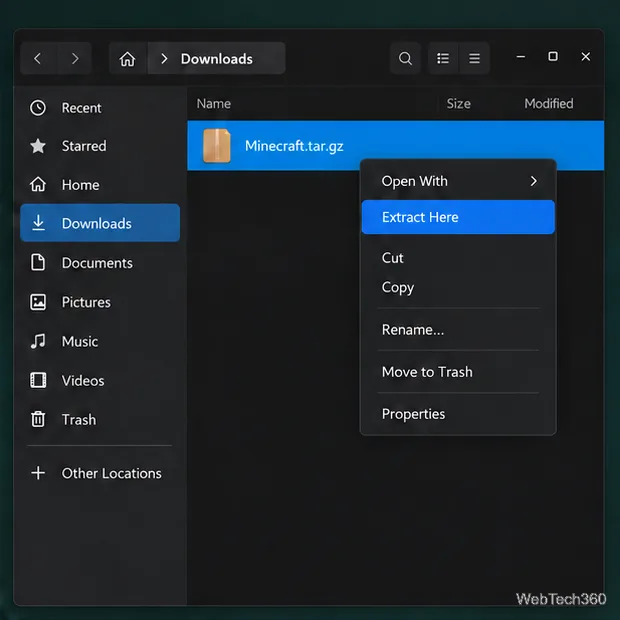Sort files by the Modified column

pos(549,104)
